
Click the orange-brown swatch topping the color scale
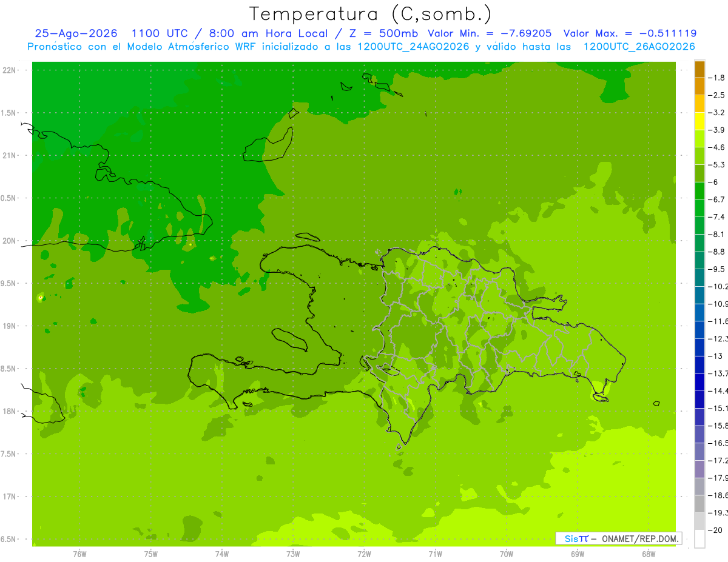coord(699,69)
